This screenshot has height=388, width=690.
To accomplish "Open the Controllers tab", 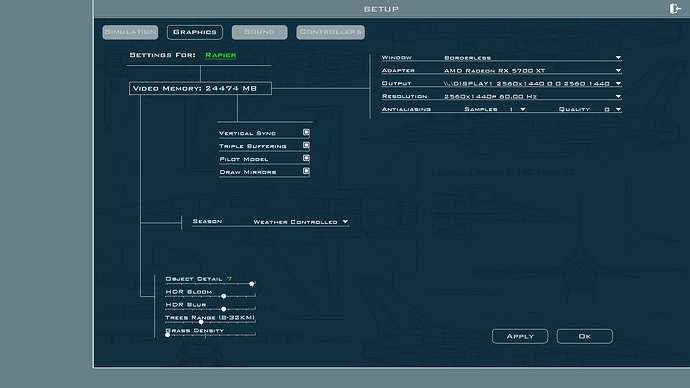I will [330, 32].
